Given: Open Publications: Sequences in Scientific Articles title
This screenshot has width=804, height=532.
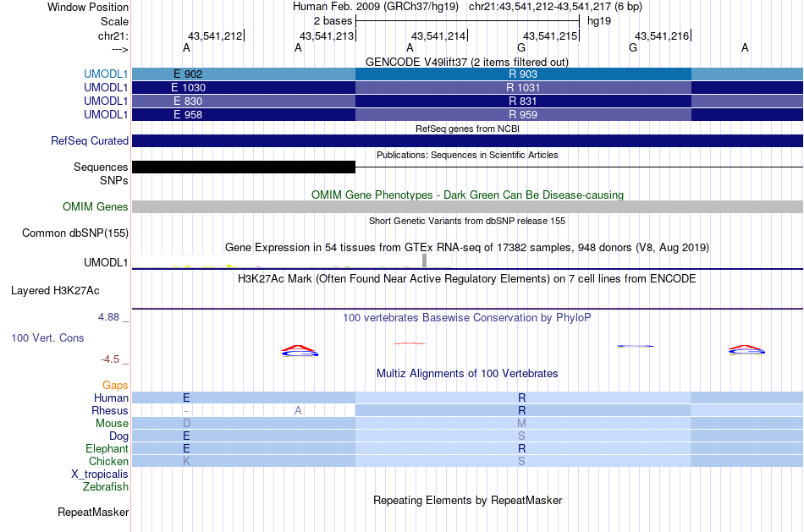Looking at the screenshot, I should [467, 155].
